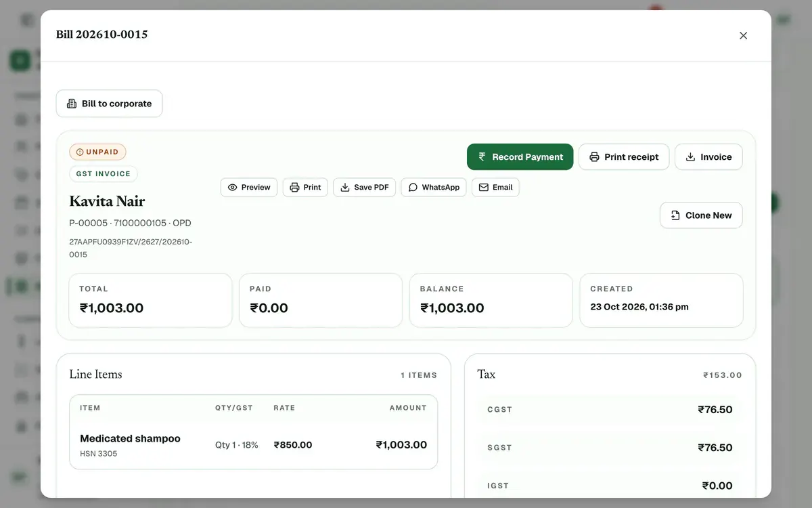
Task: Click the Line Items heading
Action: pyautogui.click(x=95, y=374)
